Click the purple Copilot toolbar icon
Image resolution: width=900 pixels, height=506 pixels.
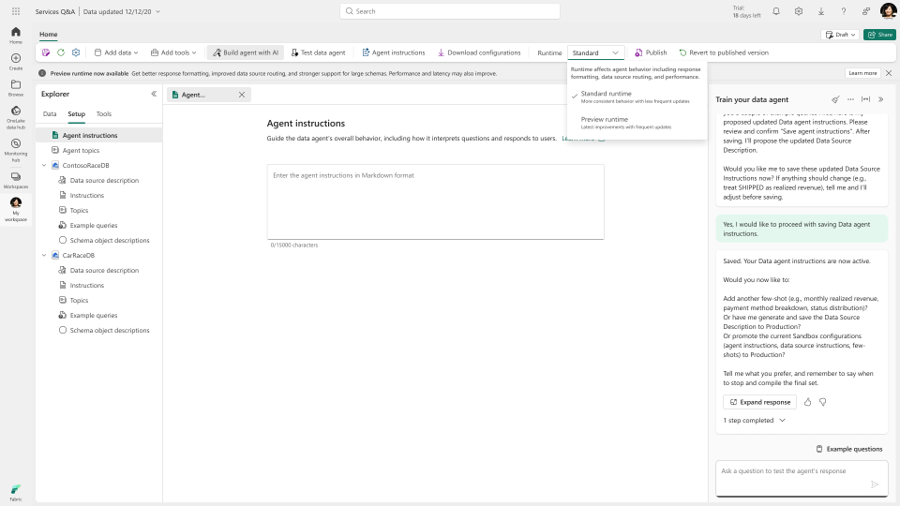[x=46, y=52]
